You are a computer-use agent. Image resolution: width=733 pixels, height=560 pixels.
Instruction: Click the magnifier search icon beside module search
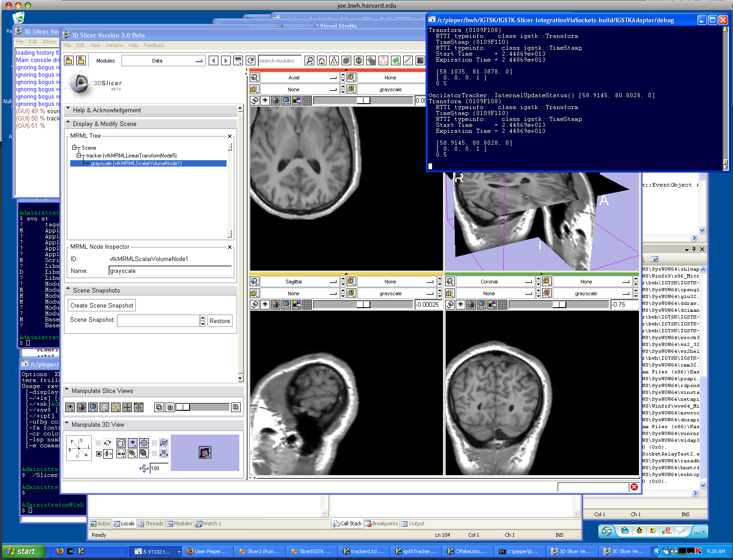click(309, 61)
